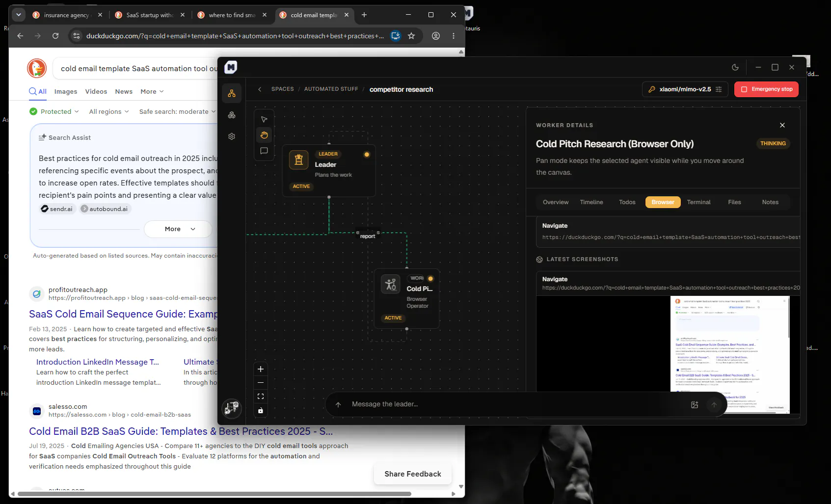Go to the SPACES breadcrumb

click(283, 89)
